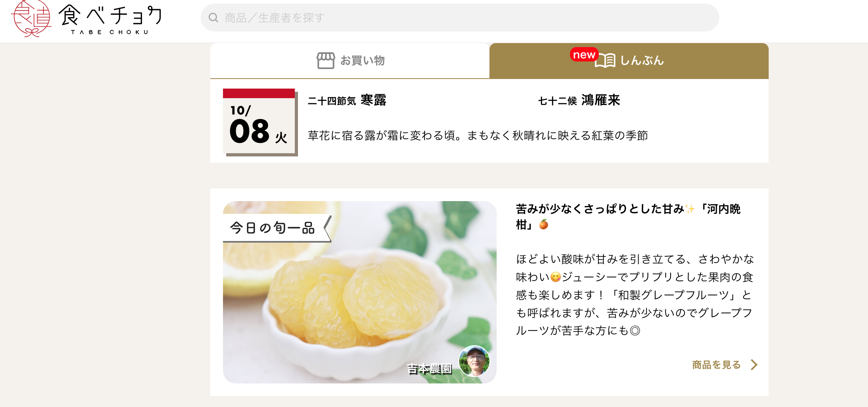Click the red new badge
The height and width of the screenshot is (407, 868).
[584, 55]
